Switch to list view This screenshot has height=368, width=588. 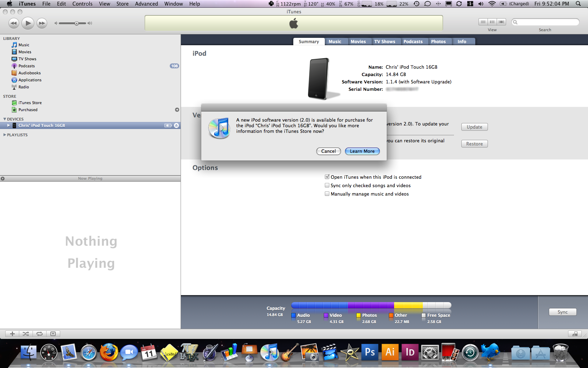coord(483,22)
